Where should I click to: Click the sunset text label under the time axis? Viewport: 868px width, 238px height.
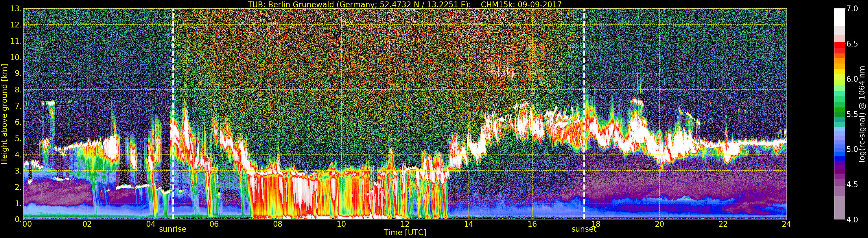pyautogui.click(x=584, y=229)
